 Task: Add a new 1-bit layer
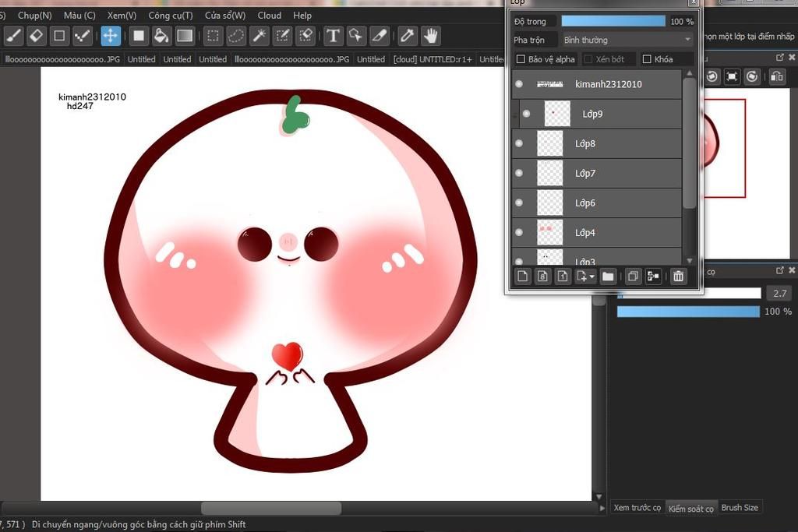pos(563,277)
